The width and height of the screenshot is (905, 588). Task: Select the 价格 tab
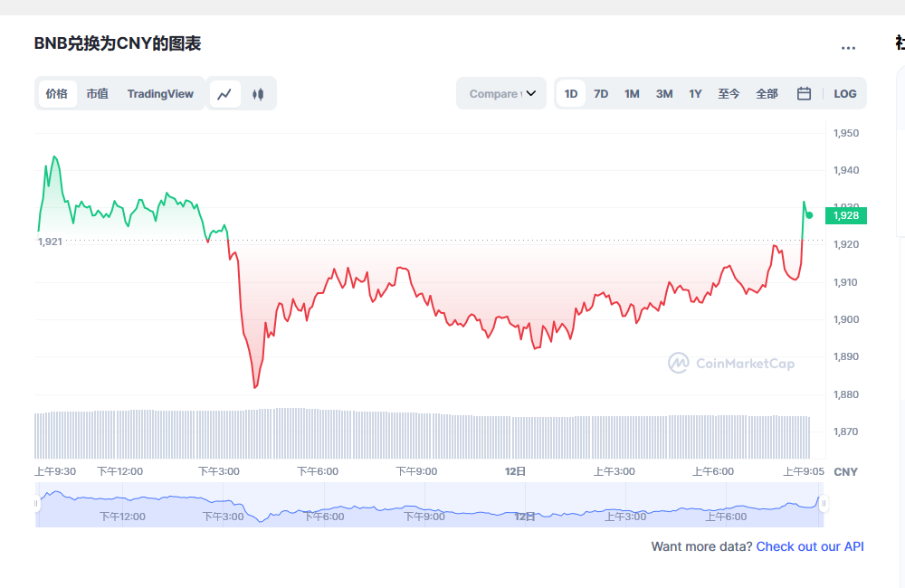click(57, 94)
